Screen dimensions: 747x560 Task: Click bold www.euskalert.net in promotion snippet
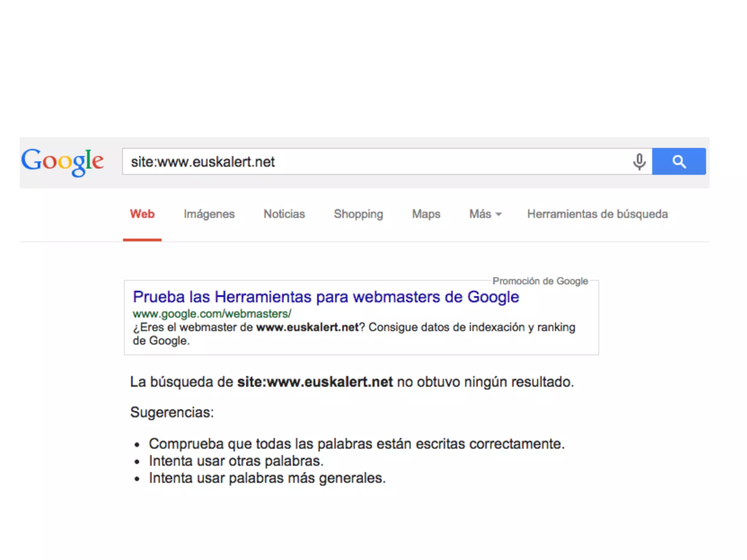click(x=307, y=327)
